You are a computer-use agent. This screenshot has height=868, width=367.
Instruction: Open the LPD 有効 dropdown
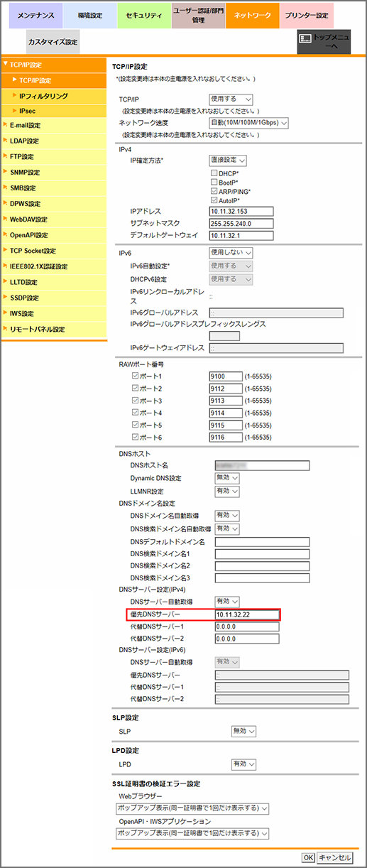point(243,764)
